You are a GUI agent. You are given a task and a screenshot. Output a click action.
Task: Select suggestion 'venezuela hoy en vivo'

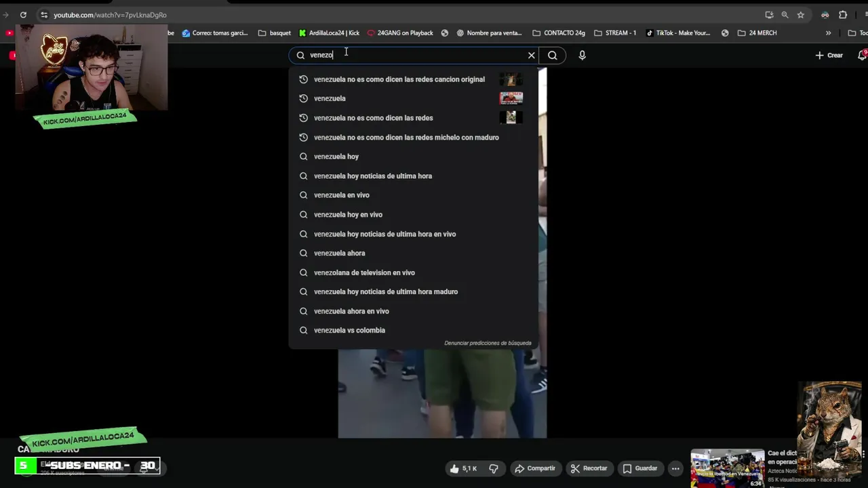pyautogui.click(x=413, y=214)
